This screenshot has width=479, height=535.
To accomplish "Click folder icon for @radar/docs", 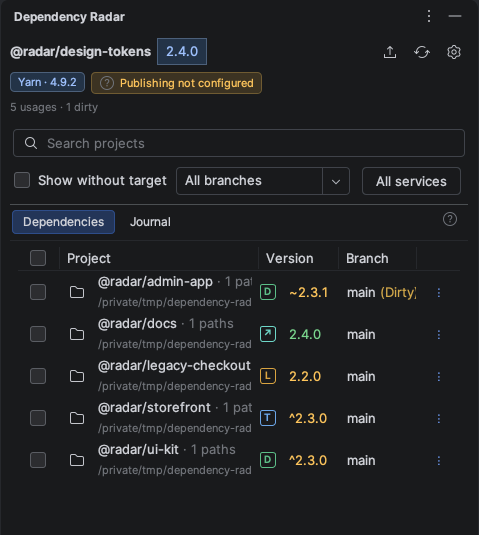I will [77, 334].
